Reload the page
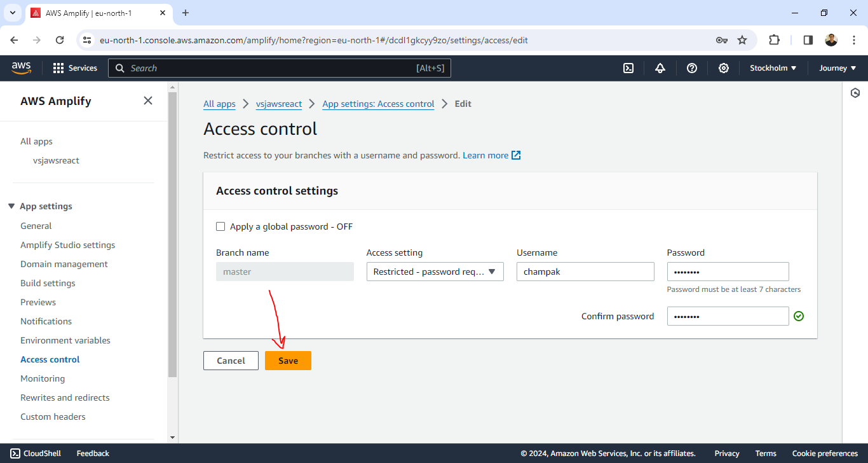 pyautogui.click(x=60, y=40)
